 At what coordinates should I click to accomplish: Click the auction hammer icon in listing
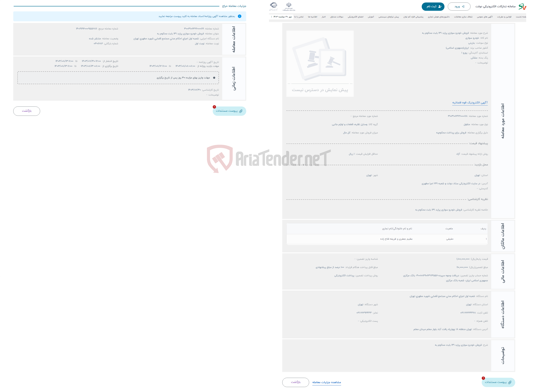330,63
